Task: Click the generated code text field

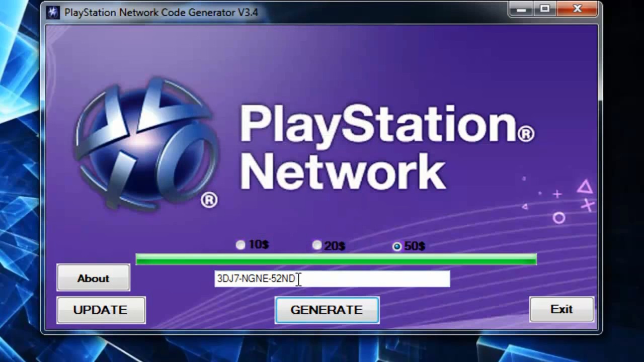Action: (332, 279)
